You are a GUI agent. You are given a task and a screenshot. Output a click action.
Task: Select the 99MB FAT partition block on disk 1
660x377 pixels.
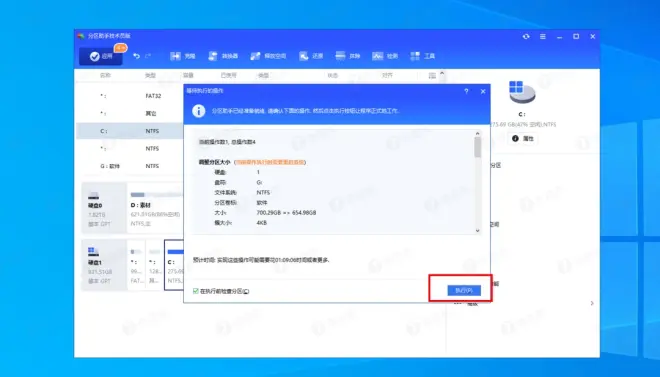coord(136,265)
